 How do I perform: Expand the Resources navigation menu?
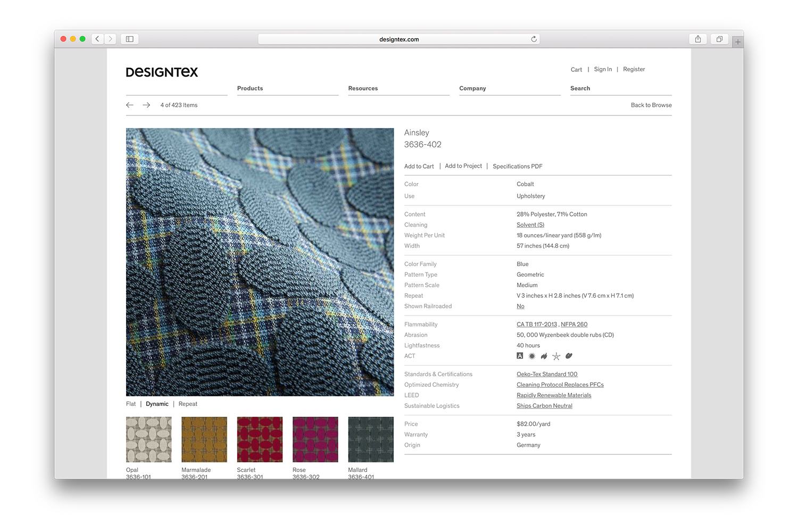tap(363, 88)
